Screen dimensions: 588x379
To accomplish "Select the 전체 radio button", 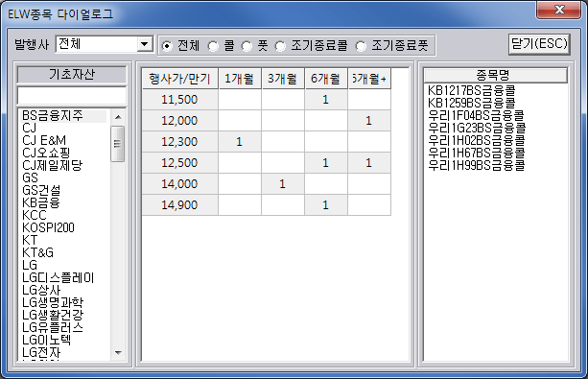I will 167,46.
